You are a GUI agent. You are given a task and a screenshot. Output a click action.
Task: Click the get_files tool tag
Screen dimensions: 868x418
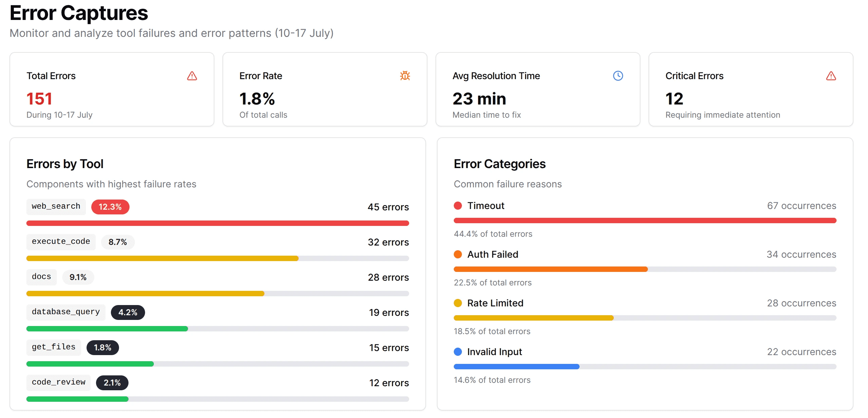click(53, 347)
